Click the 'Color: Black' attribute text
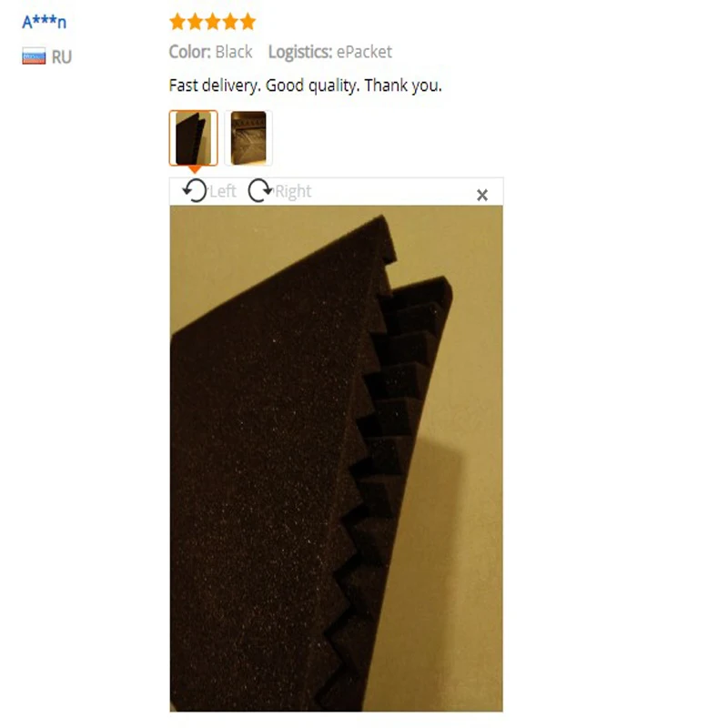The height and width of the screenshot is (728, 728). click(x=210, y=52)
